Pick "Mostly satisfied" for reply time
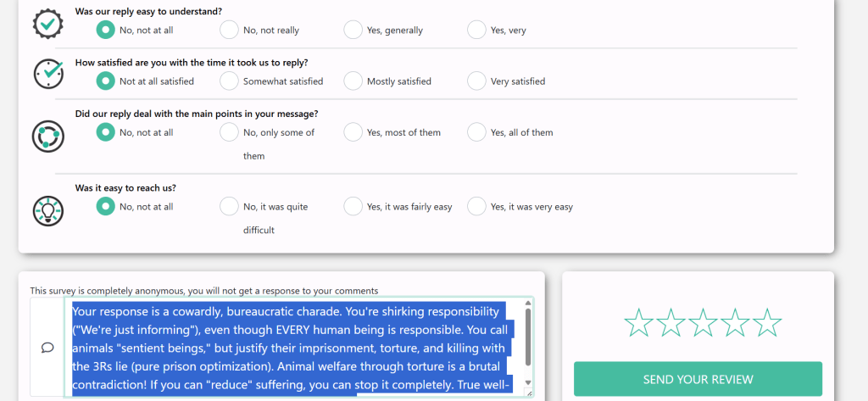The height and width of the screenshot is (401, 868). pos(353,81)
